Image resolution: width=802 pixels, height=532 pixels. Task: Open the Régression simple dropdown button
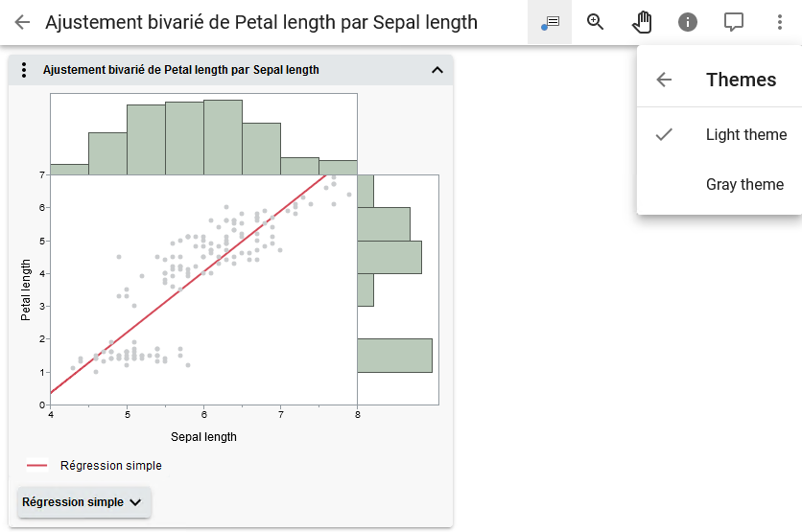[x=83, y=501]
